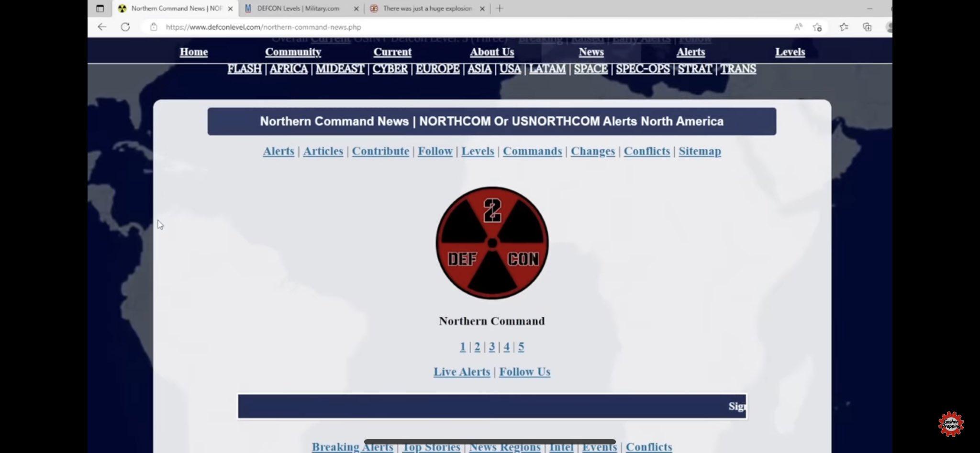Screen dimensions: 980x453
Task: Open the Home menu link
Action: click(194, 52)
